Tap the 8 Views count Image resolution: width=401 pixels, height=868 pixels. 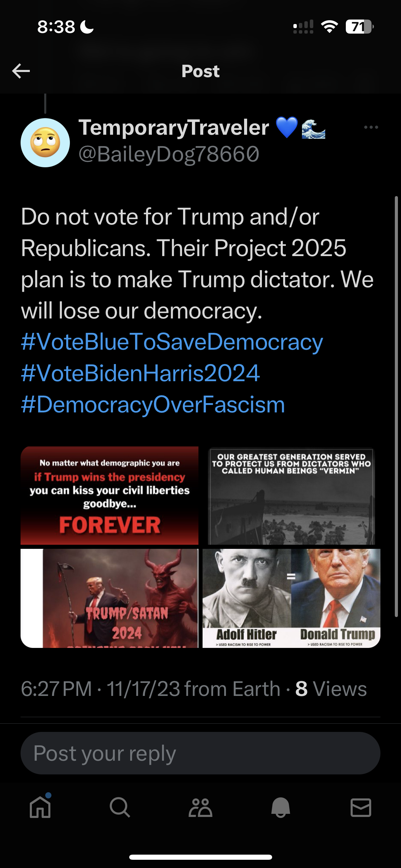(331, 689)
